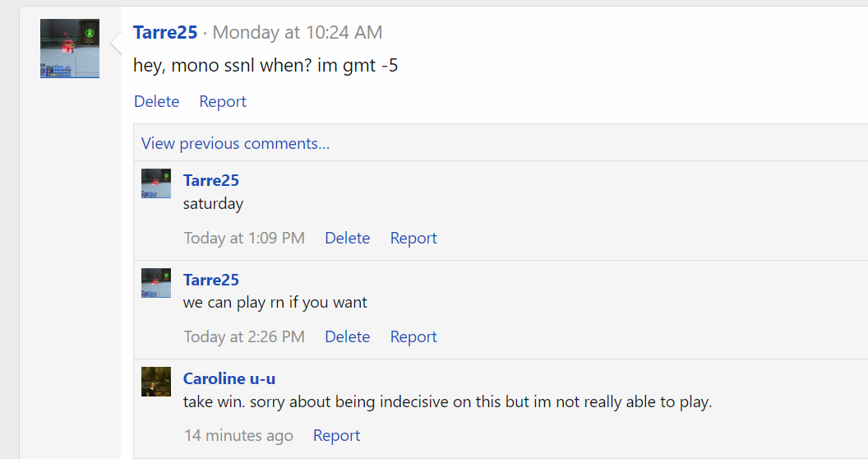Report Caroline u-u's 'take win' comment

(x=336, y=435)
